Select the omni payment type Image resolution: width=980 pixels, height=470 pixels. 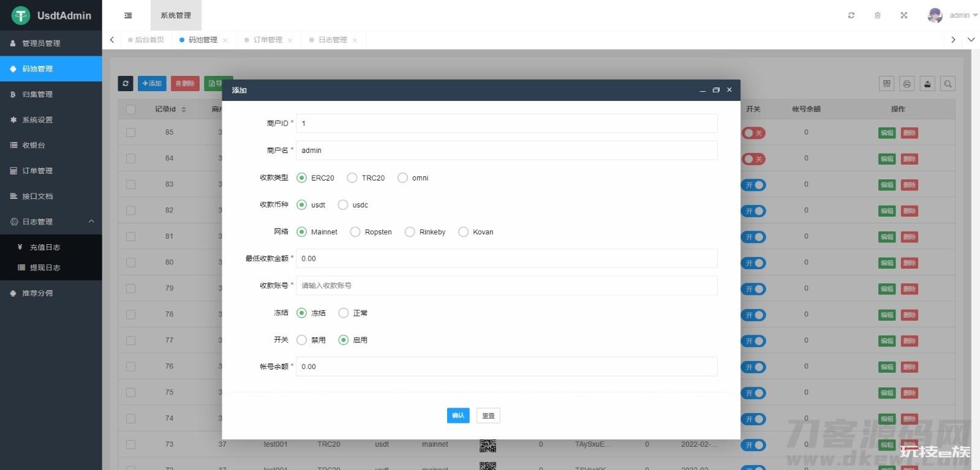click(413, 178)
